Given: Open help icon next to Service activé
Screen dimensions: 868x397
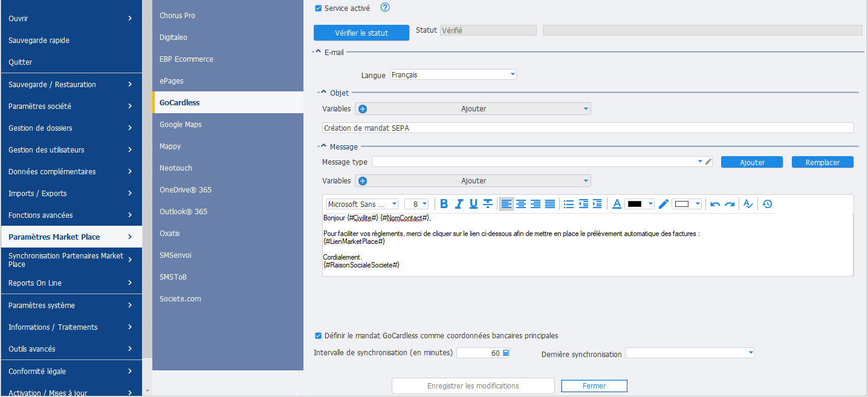Looking at the screenshot, I should point(385,8).
